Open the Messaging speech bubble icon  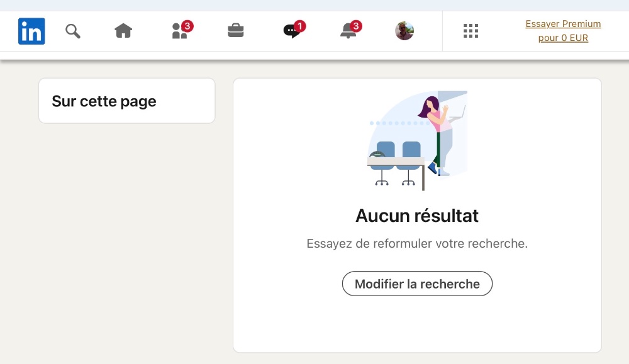click(x=292, y=31)
